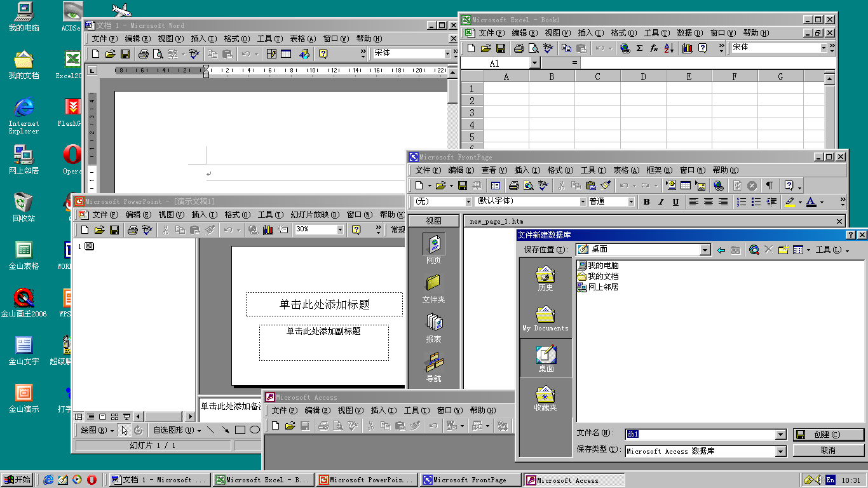Open the 幻灯片放映 menu in PowerPoint
The height and width of the screenshot is (488, 868).
[315, 215]
